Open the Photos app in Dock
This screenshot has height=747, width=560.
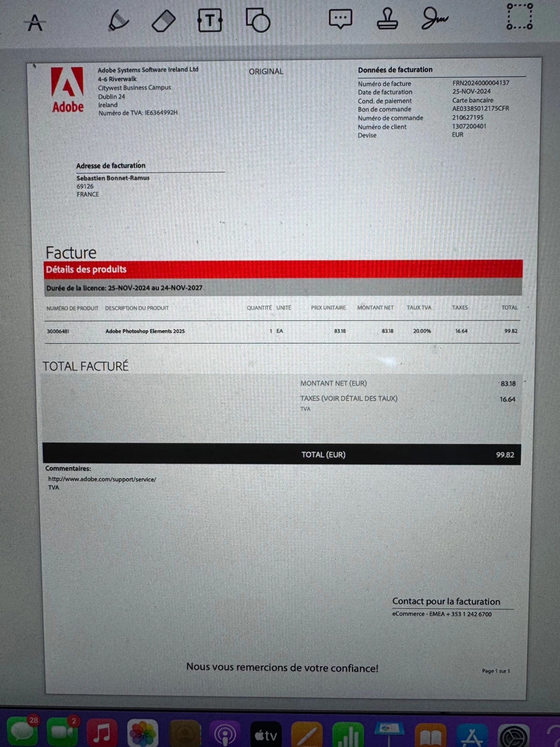[143, 733]
